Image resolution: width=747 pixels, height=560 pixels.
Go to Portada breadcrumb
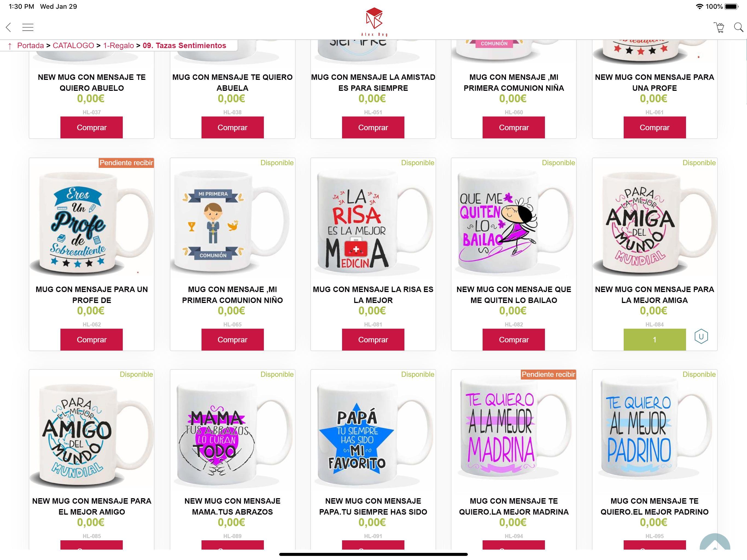[x=30, y=46]
